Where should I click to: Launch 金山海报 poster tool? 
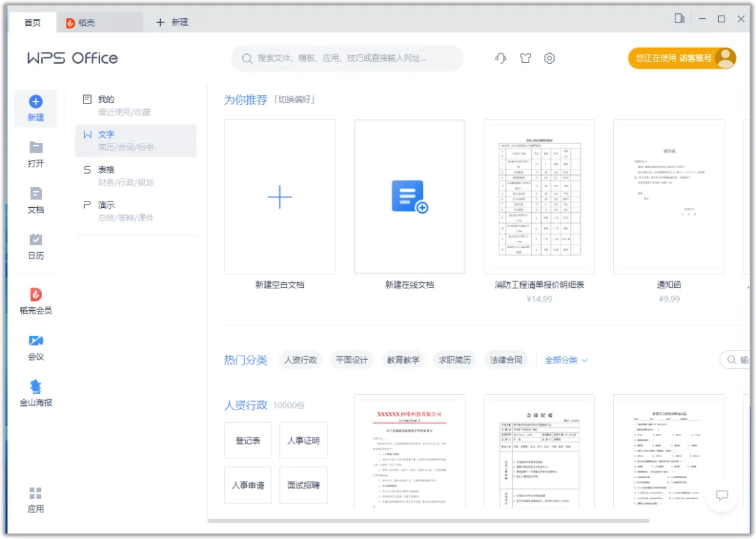point(36,386)
